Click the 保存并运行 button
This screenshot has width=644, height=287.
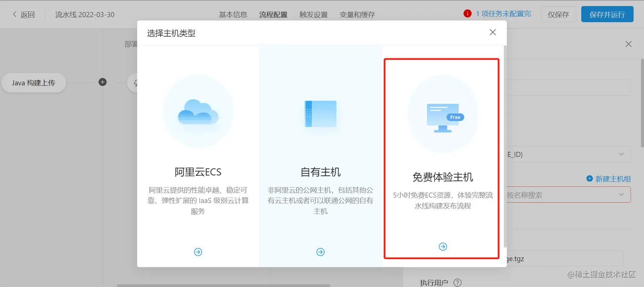click(x=607, y=14)
